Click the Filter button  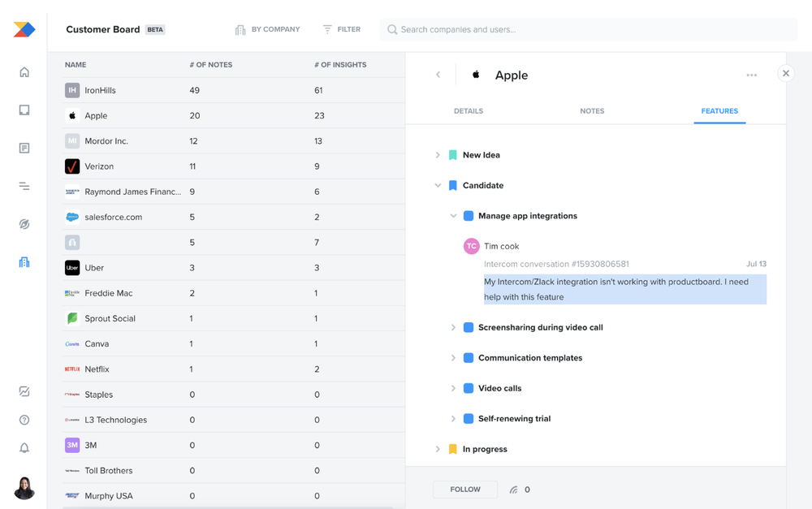click(x=342, y=29)
